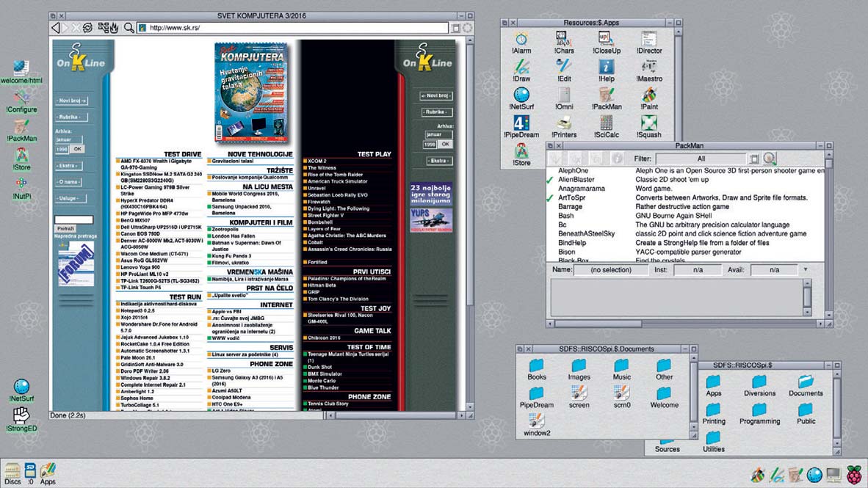This screenshot has height=488, width=868.
Task: Select !Paint in the Resources Apps window
Action: point(648,99)
